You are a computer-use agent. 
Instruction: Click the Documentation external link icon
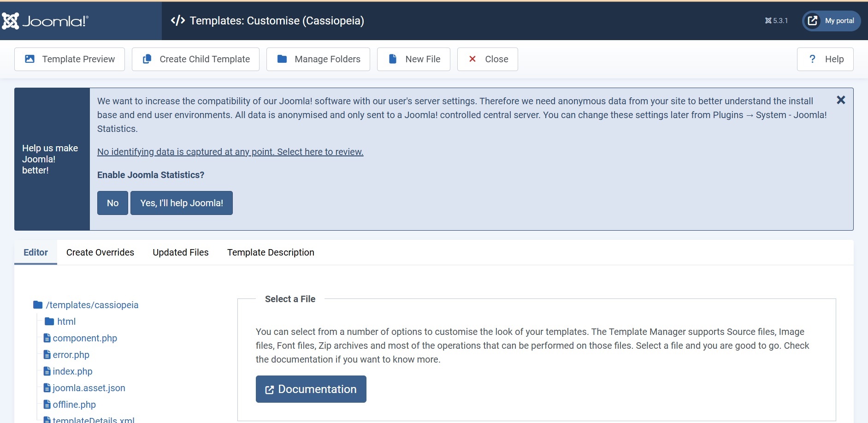(270, 390)
